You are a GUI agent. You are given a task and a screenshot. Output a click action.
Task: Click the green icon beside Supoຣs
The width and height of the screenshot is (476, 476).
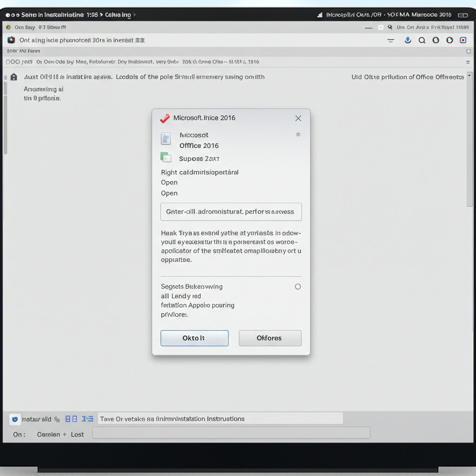pyautogui.click(x=166, y=157)
